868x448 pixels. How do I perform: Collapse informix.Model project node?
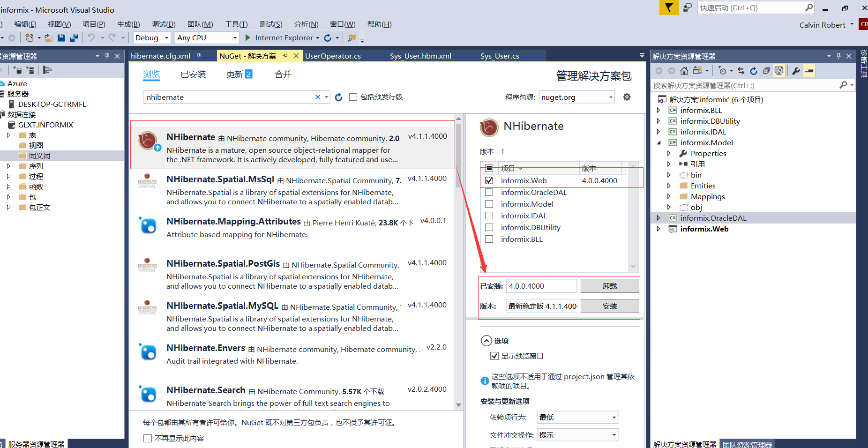click(658, 142)
